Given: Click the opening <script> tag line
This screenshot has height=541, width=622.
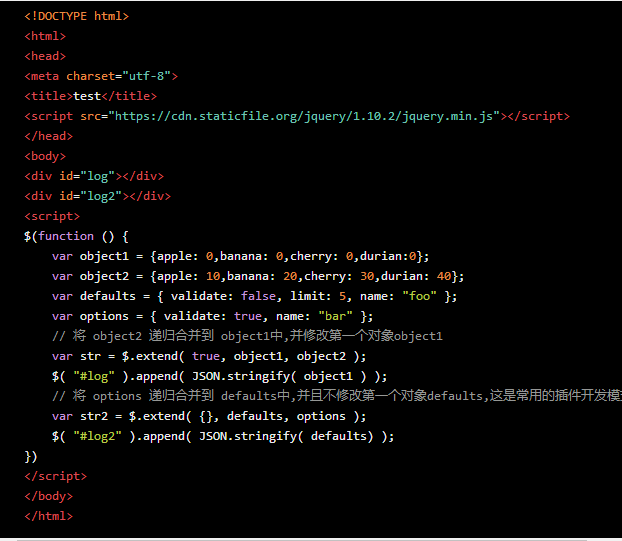Looking at the screenshot, I should [x=52, y=216].
